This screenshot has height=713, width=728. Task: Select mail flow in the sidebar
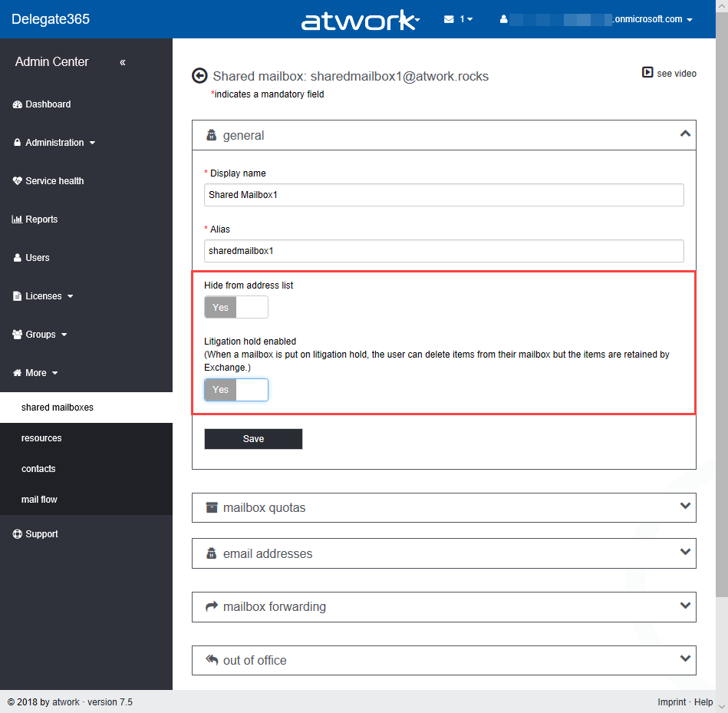click(39, 500)
